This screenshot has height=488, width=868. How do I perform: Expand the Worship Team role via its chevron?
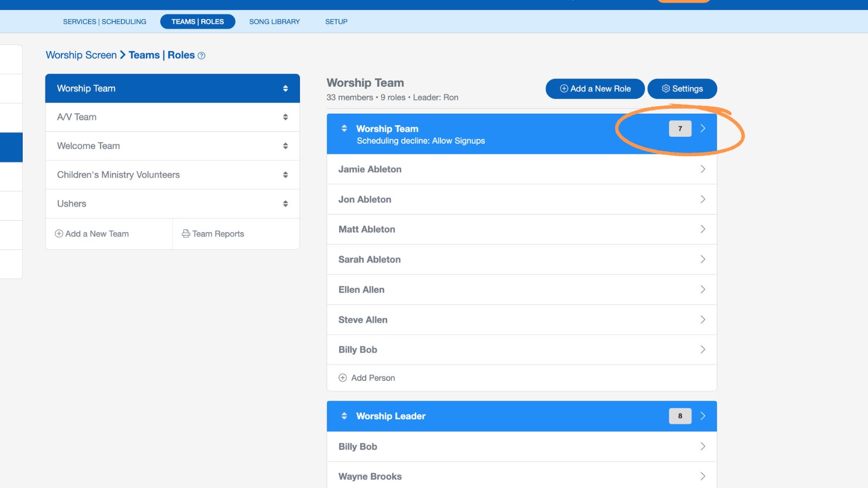point(703,129)
